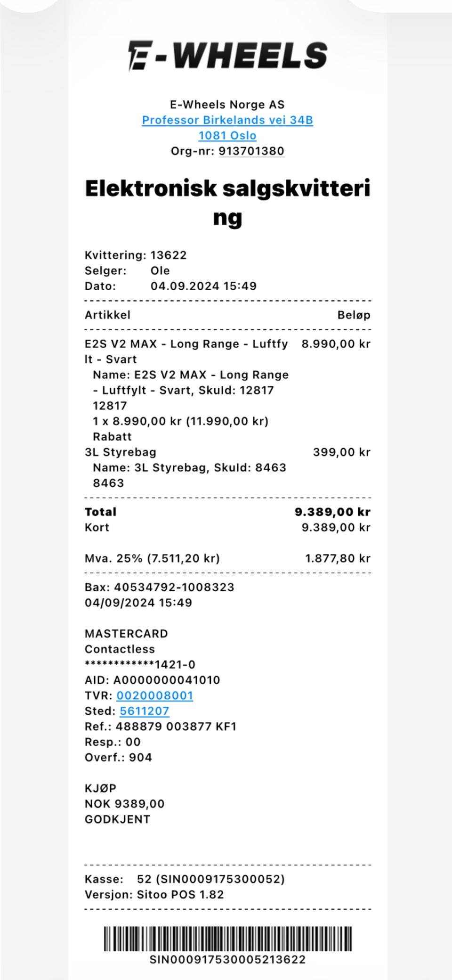The width and height of the screenshot is (452, 980).
Task: Select the masked card number ending 1421-0
Action: [x=140, y=664]
